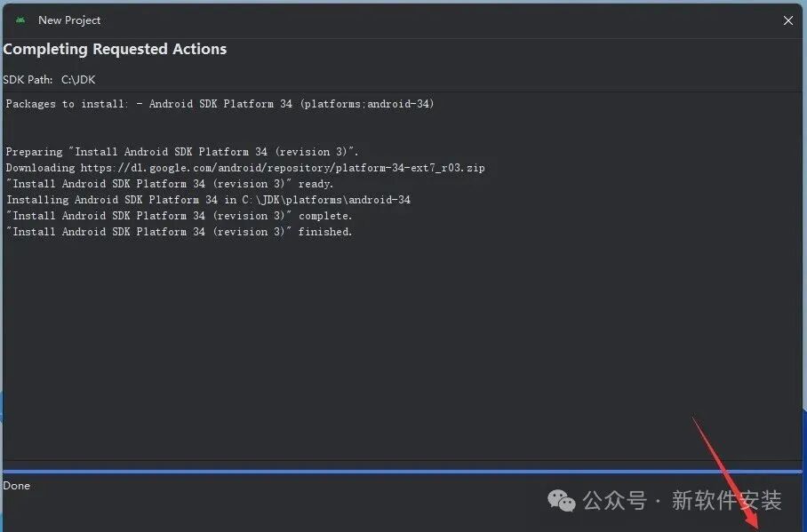The width and height of the screenshot is (807, 532).
Task: Click the completed installation progress bar
Action: pyautogui.click(x=403, y=472)
